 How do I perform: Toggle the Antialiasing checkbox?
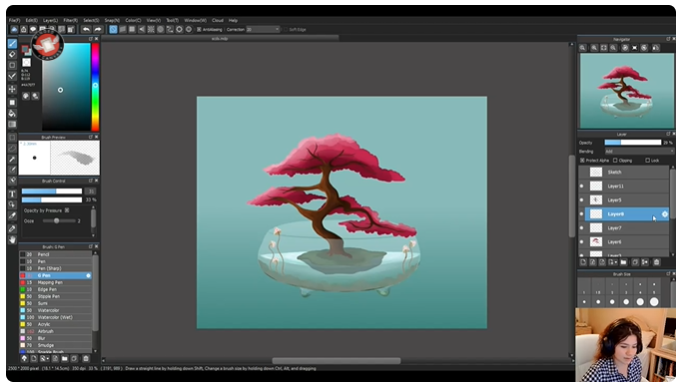199,30
